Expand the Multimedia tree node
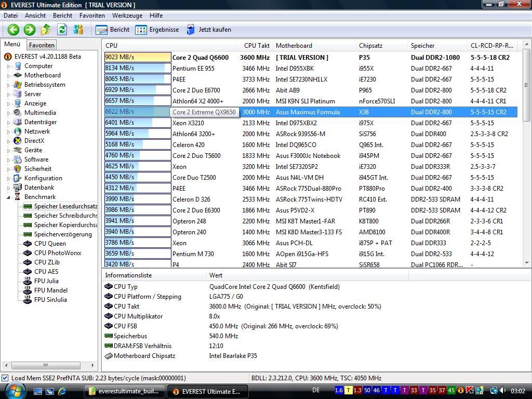This screenshot has width=532, height=399. pos(8,113)
